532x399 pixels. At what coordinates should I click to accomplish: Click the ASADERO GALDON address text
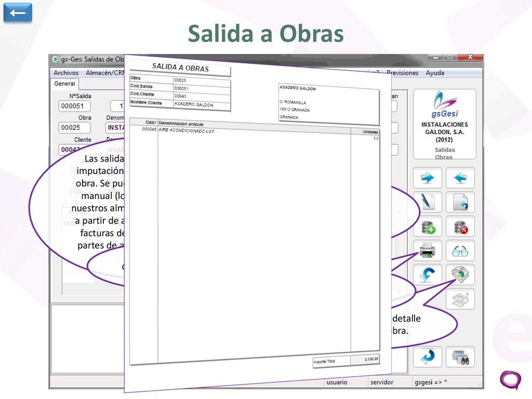298,88
